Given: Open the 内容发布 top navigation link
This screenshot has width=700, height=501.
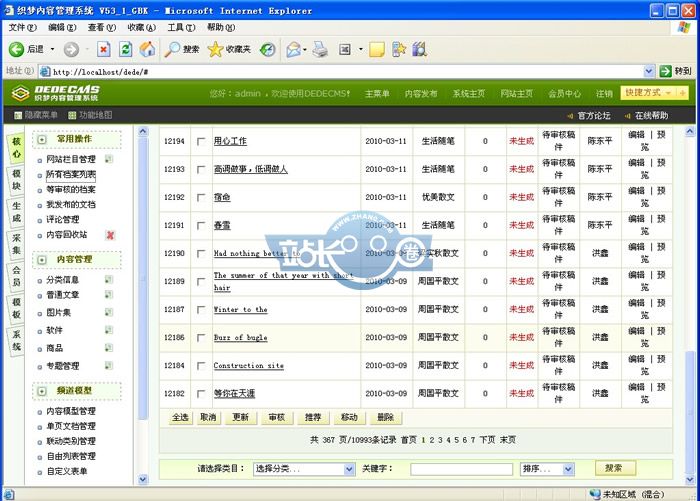Looking at the screenshot, I should tap(421, 93).
